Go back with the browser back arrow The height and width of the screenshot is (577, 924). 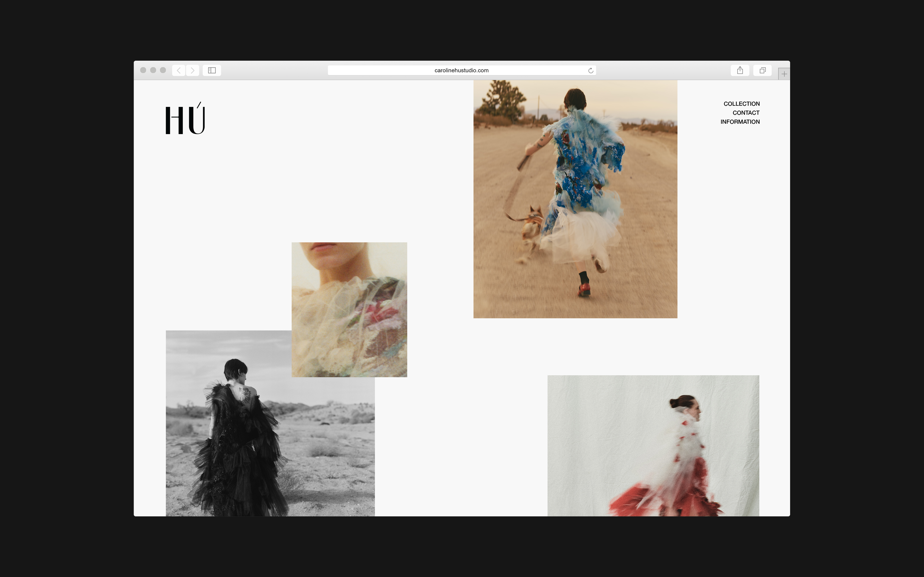179,70
